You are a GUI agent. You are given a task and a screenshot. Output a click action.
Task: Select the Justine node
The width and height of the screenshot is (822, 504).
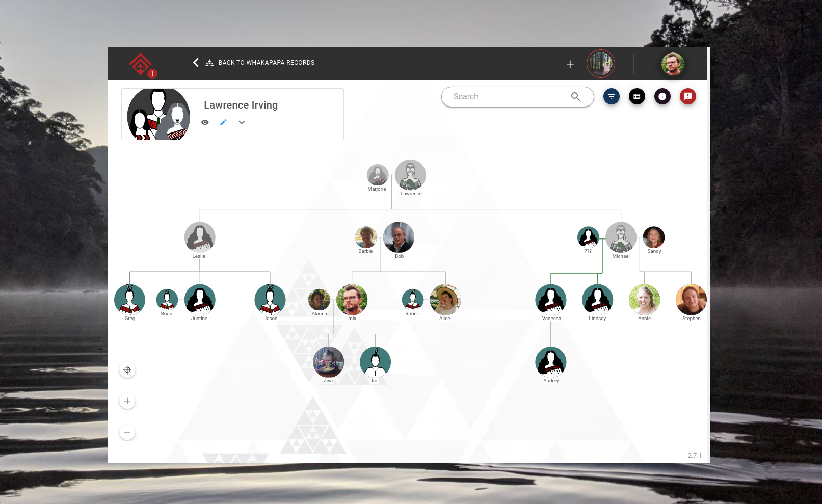pos(200,300)
